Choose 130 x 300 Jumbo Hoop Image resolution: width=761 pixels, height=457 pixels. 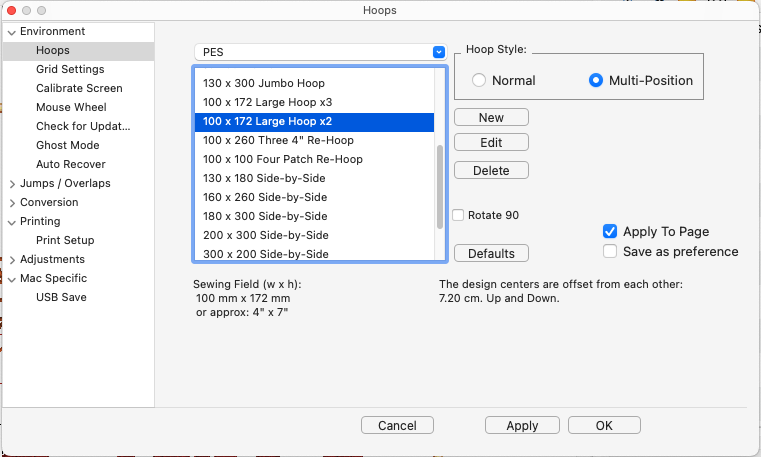[x=264, y=83]
